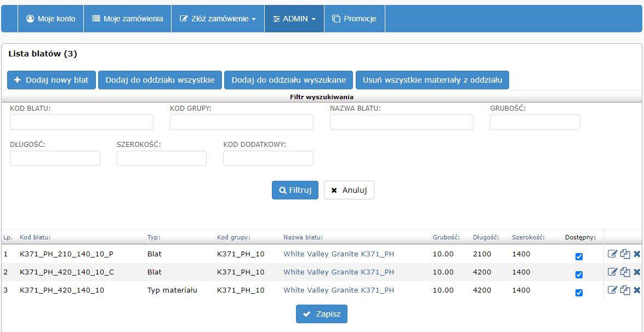Open Moje konto page
The width and height of the screenshot is (644, 332).
[51, 19]
